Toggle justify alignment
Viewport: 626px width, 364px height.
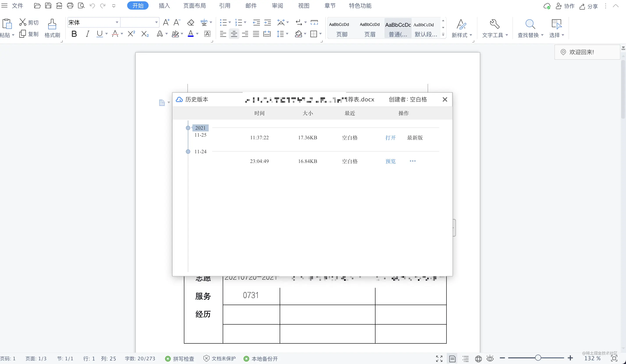pyautogui.click(x=256, y=34)
